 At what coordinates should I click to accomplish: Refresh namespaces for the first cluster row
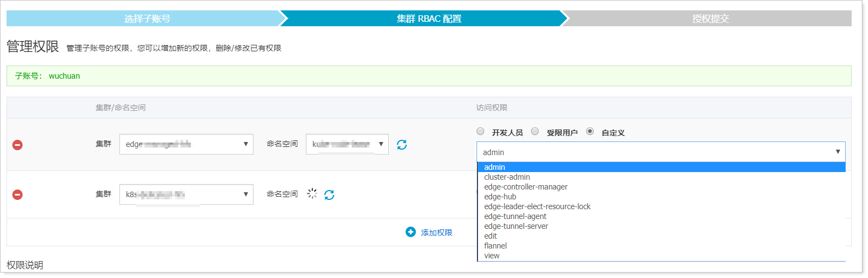[402, 145]
